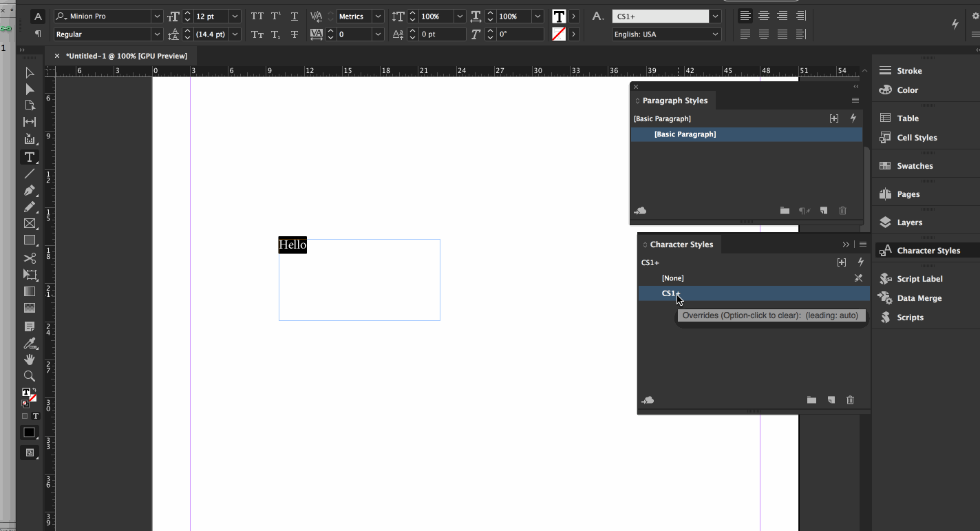
Task: Select the Pencil tool
Action: pos(30,207)
